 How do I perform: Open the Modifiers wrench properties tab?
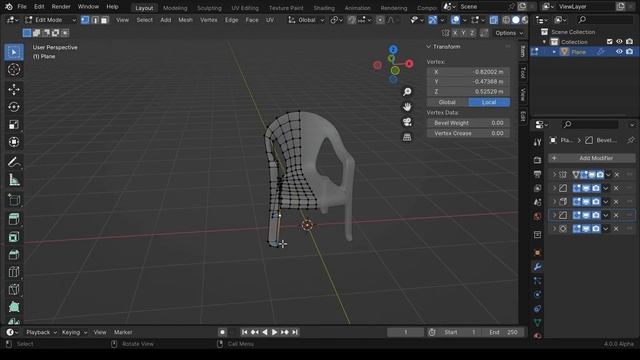[x=537, y=267]
